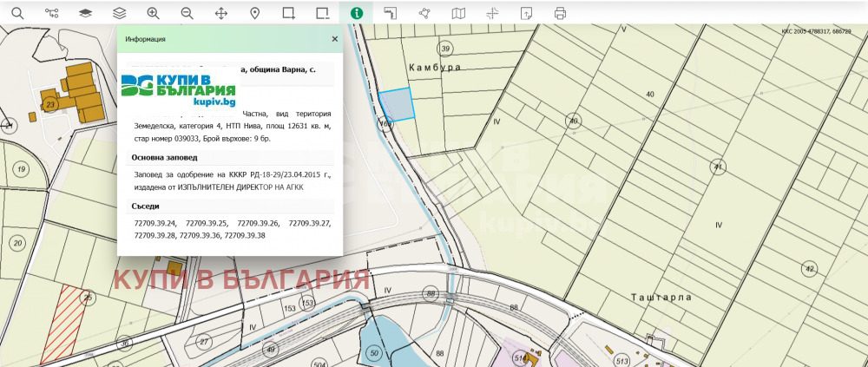
Task: Click the export sheet icon
Action: (x=526, y=13)
